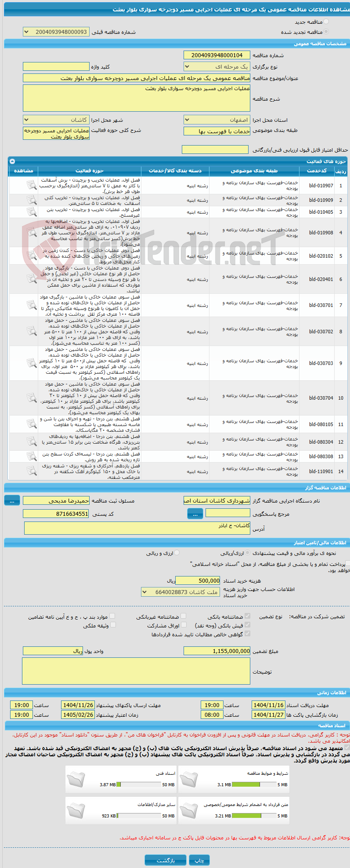Click اسناد فنی size progress bar
This screenshot has width=350, height=868.
click(139, 784)
